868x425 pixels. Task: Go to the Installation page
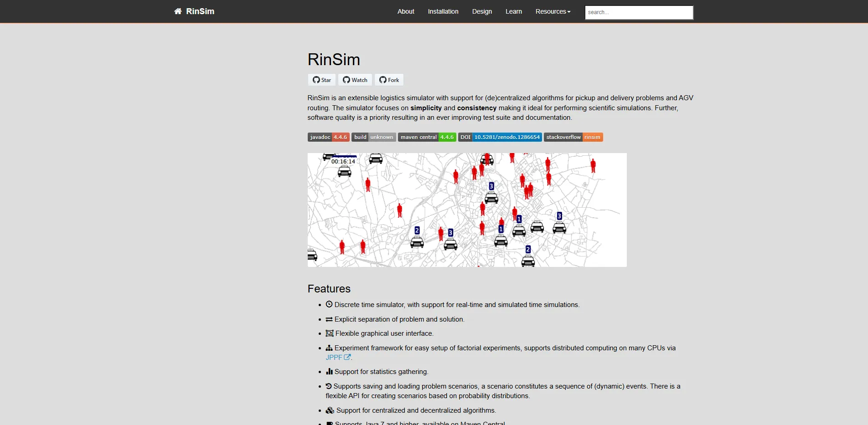click(443, 11)
